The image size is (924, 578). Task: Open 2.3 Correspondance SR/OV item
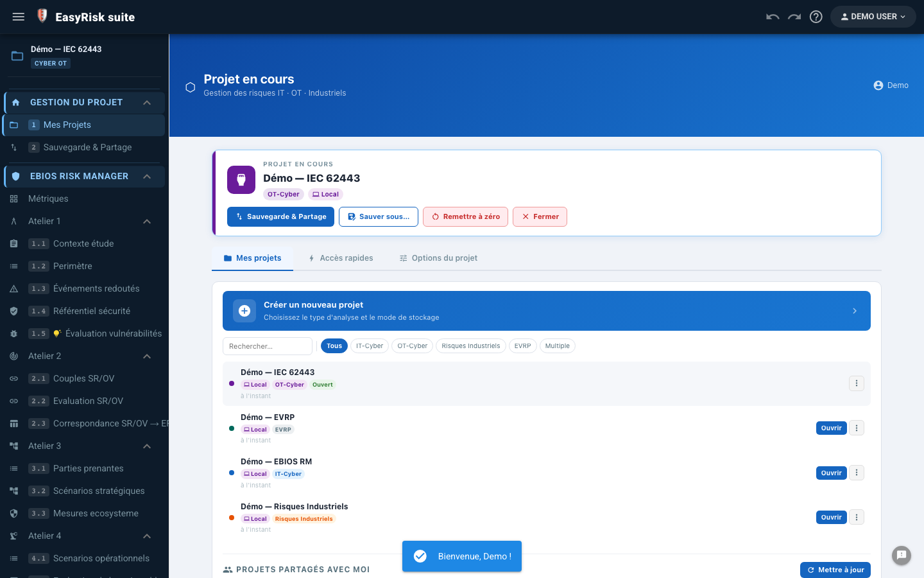coord(84,423)
